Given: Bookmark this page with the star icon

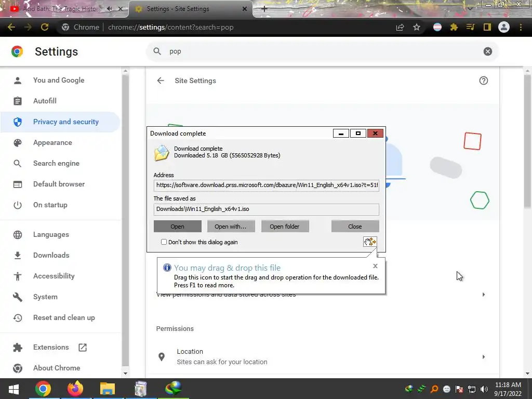Looking at the screenshot, I should pos(417,27).
